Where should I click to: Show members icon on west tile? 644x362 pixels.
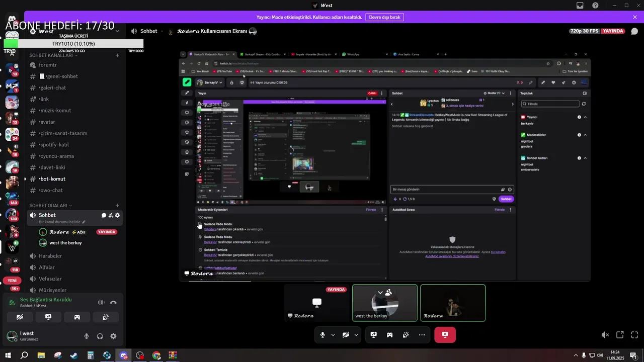(388, 292)
